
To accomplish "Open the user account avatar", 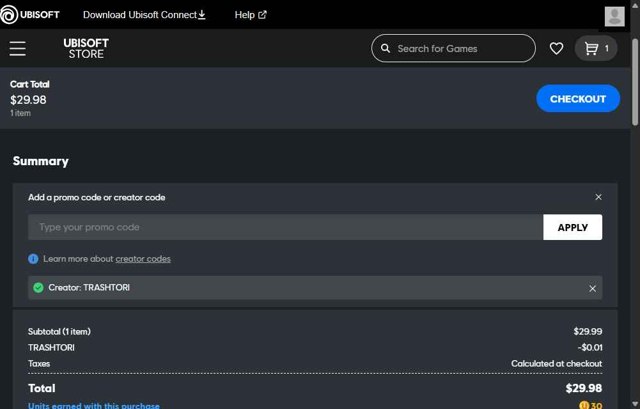I will click(614, 16).
